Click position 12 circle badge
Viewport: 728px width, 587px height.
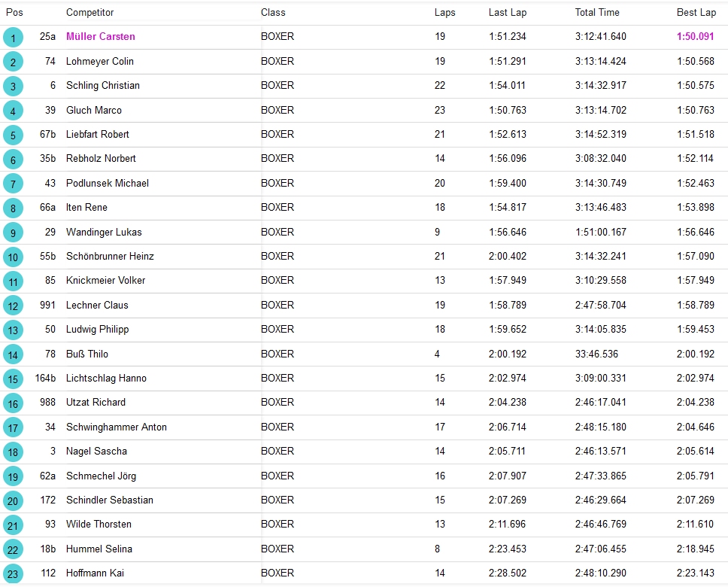tap(13, 306)
